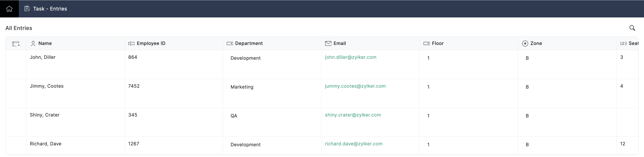Select the name Richard, Dave
This screenshot has width=644, height=157.
tap(45, 144)
